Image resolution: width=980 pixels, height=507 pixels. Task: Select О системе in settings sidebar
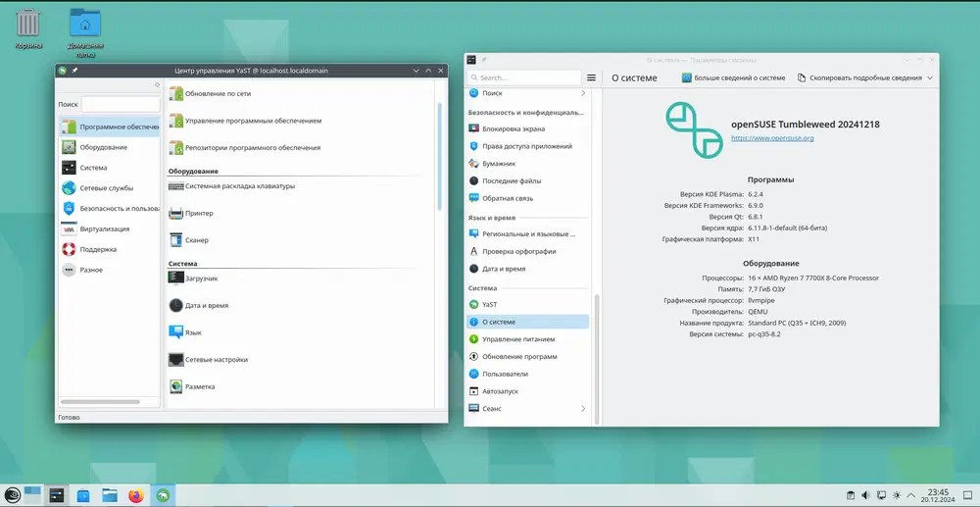click(x=527, y=322)
